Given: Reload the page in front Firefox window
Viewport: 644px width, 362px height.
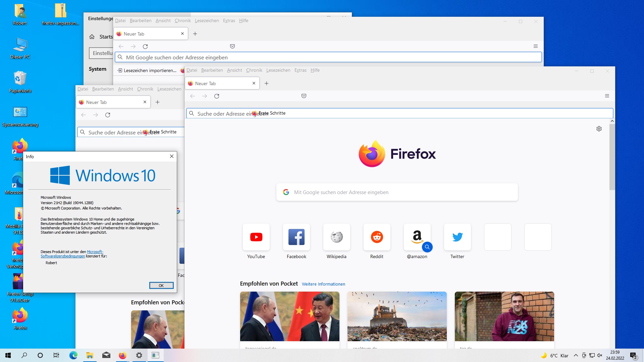Looking at the screenshot, I should point(217,96).
